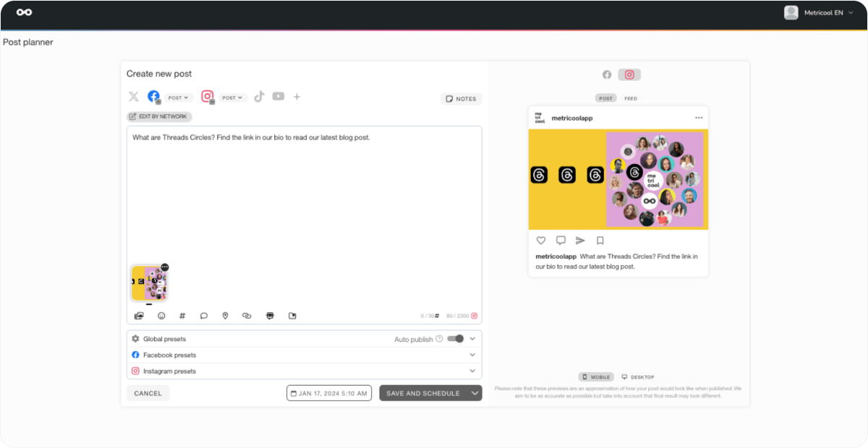Select the Instagram preview tab
This screenshot has height=448, width=868.
click(629, 74)
